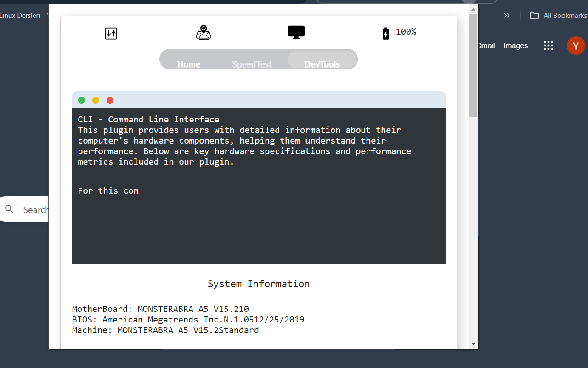Open the Images link
Image resolution: width=588 pixels, height=368 pixels.
pos(516,46)
